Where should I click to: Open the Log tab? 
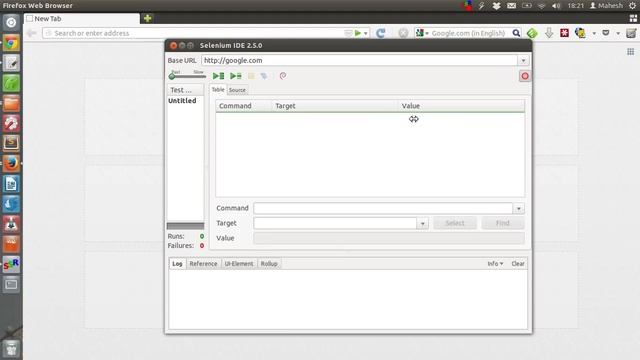pyautogui.click(x=177, y=264)
